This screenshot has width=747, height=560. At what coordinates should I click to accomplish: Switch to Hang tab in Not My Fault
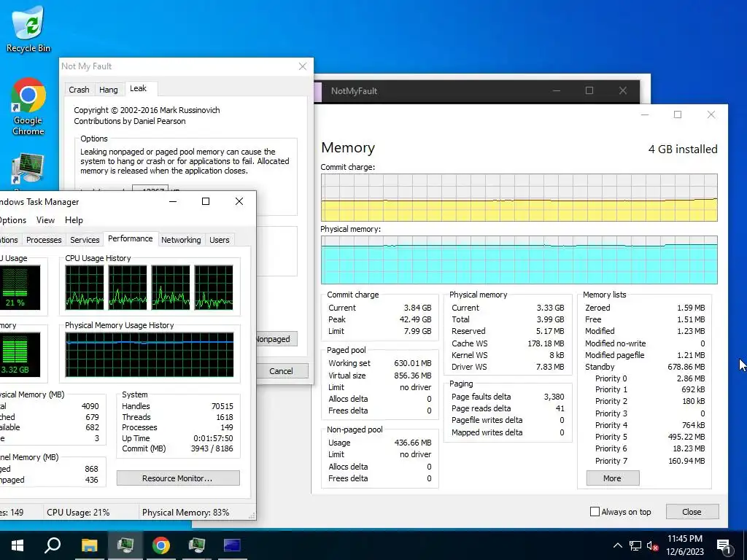pos(109,90)
